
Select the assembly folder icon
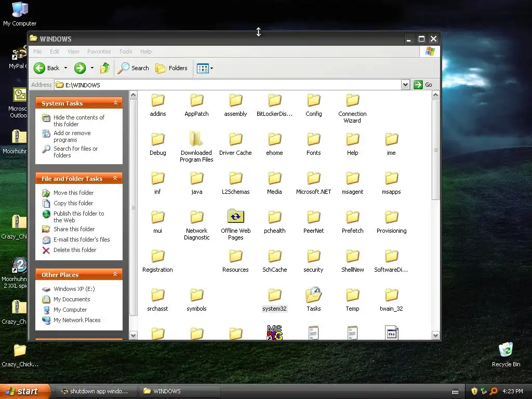pos(235,100)
